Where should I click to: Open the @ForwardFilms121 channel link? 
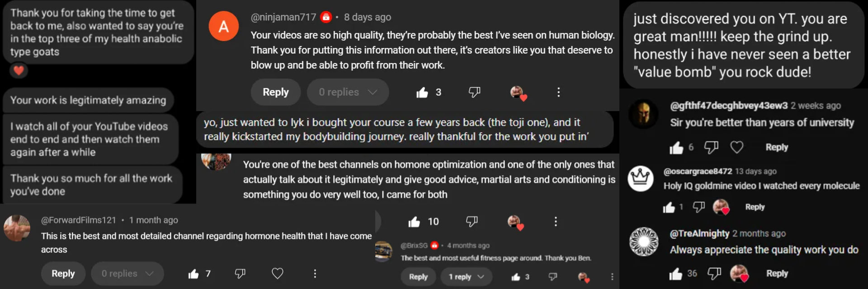coord(79,220)
